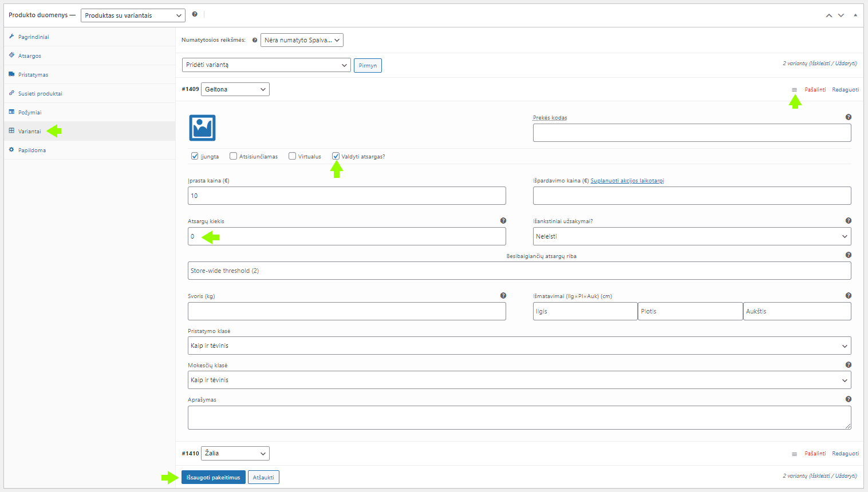Screen dimensions: 868x492
Task: Expand the Geltona attribute dropdown
Action: (x=235, y=89)
